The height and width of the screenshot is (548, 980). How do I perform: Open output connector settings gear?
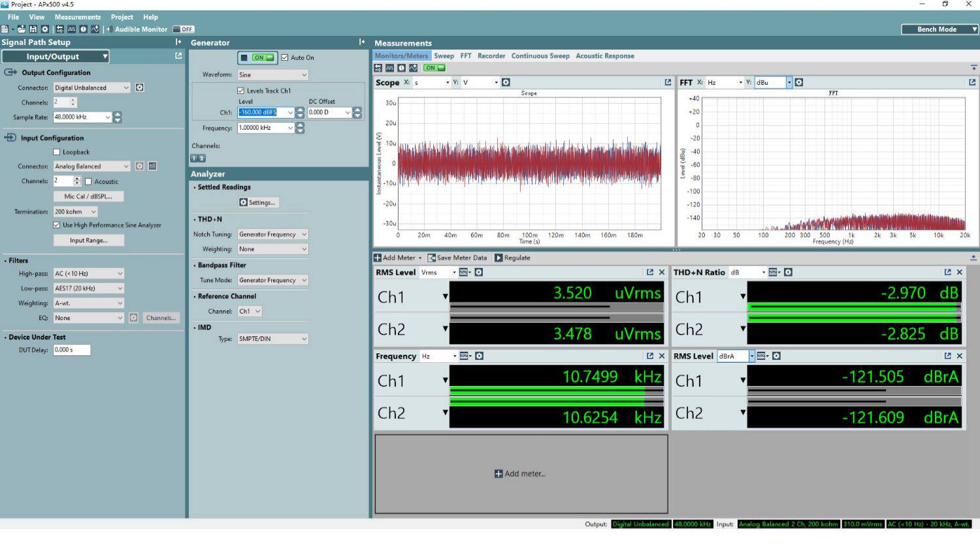coord(139,88)
